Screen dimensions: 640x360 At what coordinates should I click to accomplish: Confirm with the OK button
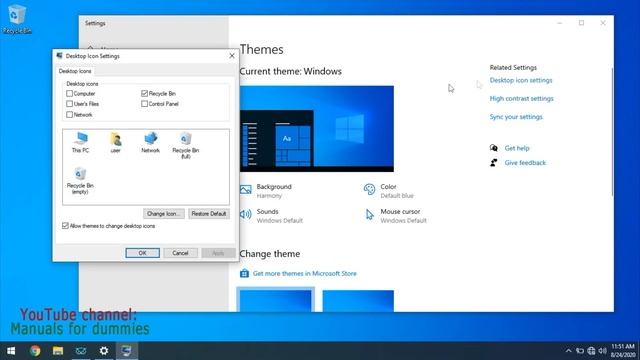click(142, 253)
